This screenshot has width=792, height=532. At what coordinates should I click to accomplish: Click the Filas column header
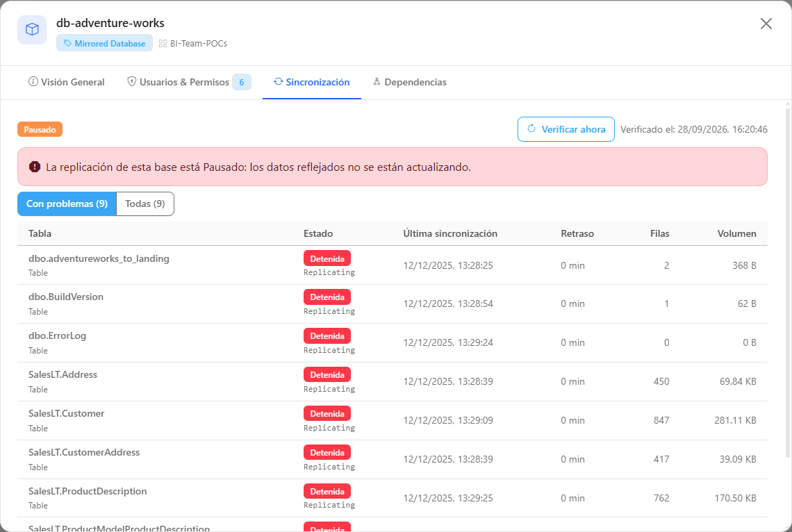tap(660, 233)
